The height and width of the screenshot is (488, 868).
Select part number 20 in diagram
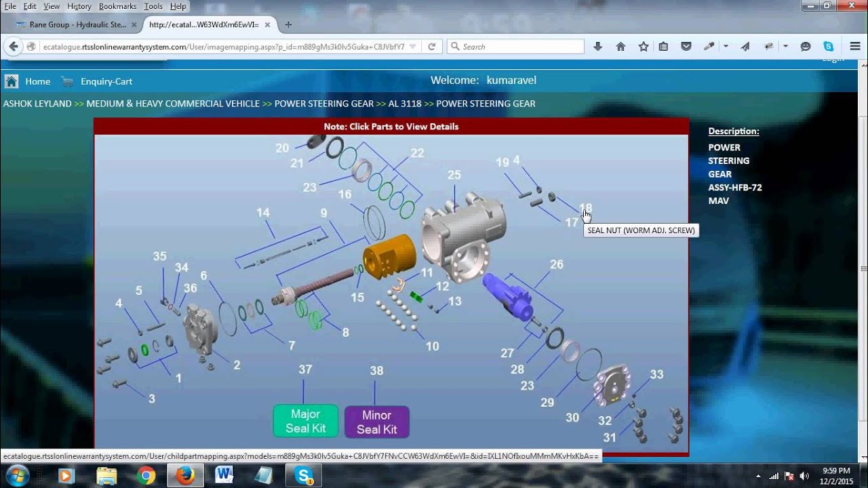[282, 148]
